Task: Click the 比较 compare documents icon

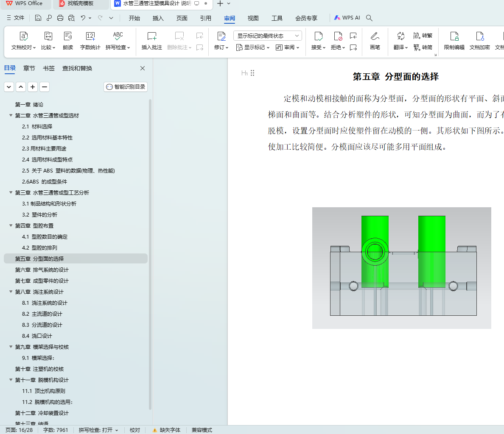Action: [48, 36]
